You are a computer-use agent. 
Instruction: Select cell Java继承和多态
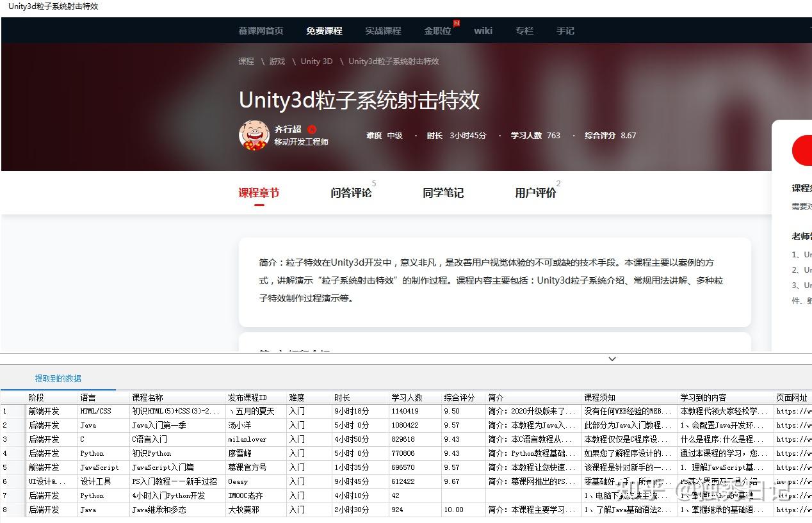[177, 510]
